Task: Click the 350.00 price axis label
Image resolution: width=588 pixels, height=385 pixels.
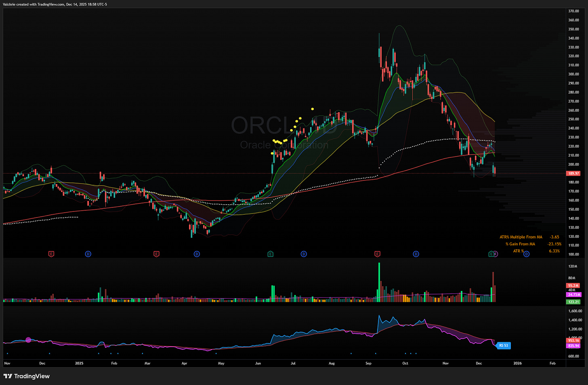Action: (573, 29)
